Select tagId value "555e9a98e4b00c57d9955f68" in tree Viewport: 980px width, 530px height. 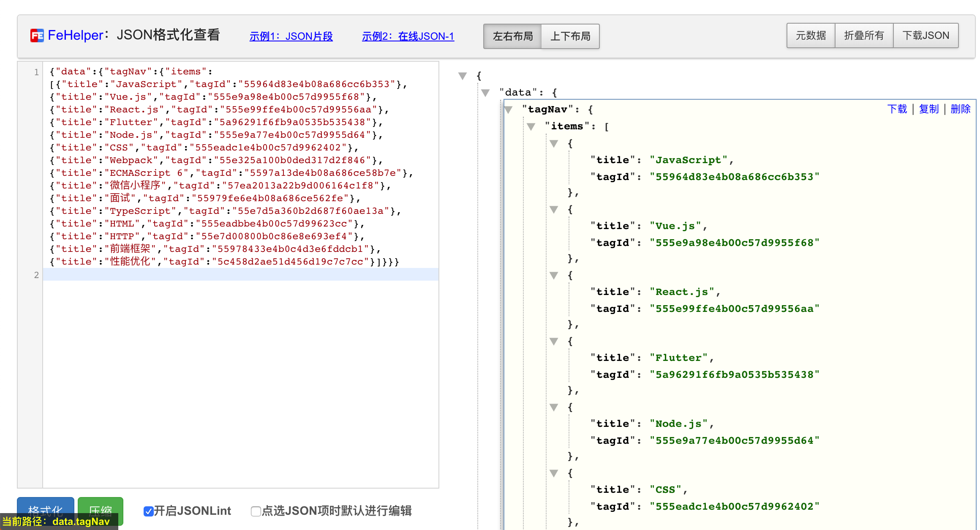(735, 243)
